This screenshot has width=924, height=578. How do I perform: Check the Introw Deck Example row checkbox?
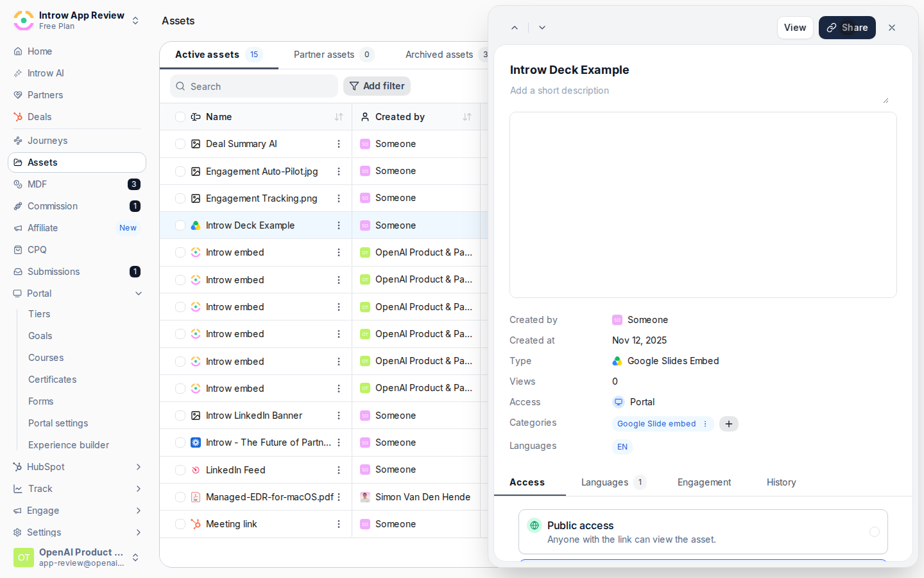click(180, 225)
